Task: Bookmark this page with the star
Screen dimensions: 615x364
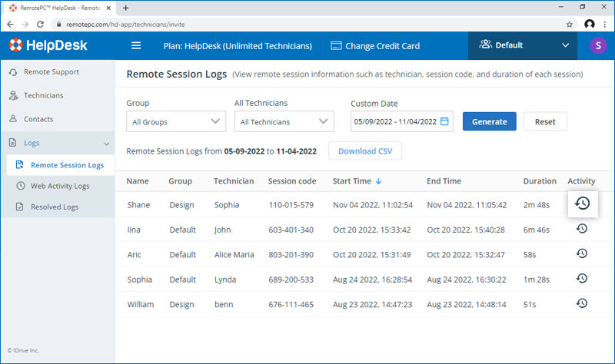Action: [570, 25]
